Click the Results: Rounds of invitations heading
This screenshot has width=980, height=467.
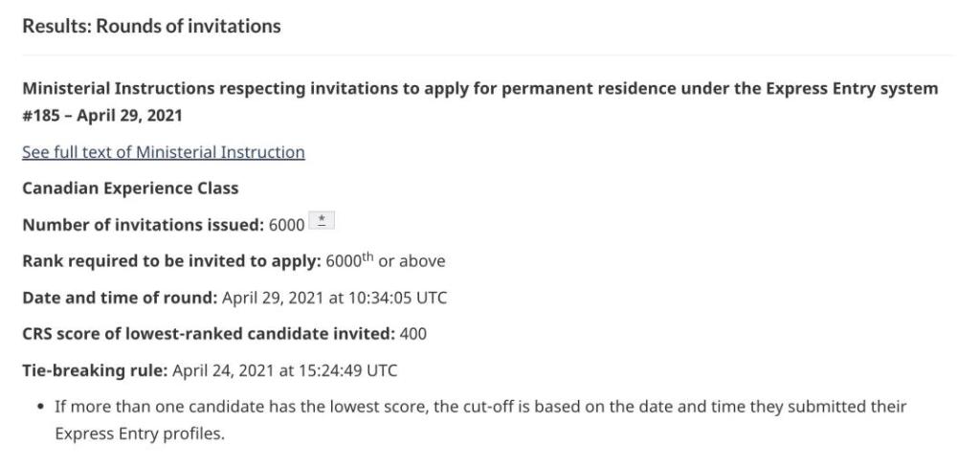click(x=151, y=27)
